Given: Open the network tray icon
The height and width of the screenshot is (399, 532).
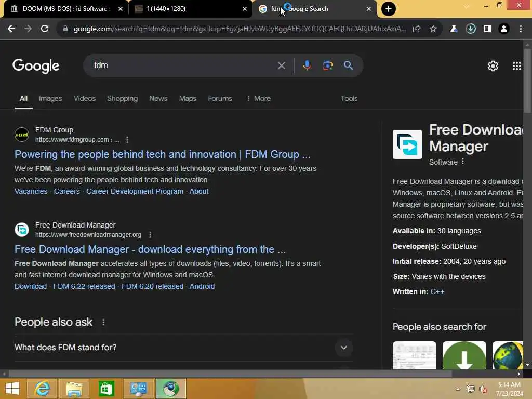Looking at the screenshot, I should (470, 389).
